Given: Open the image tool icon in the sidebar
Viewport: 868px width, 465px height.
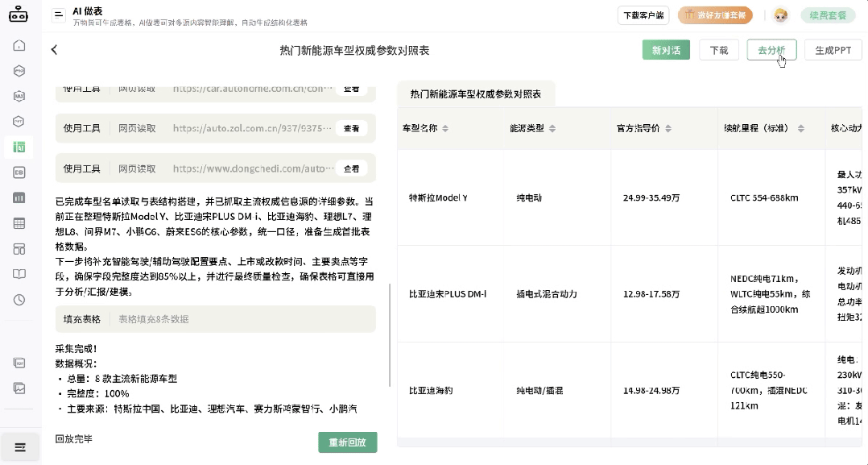Looking at the screenshot, I should (x=19, y=388).
